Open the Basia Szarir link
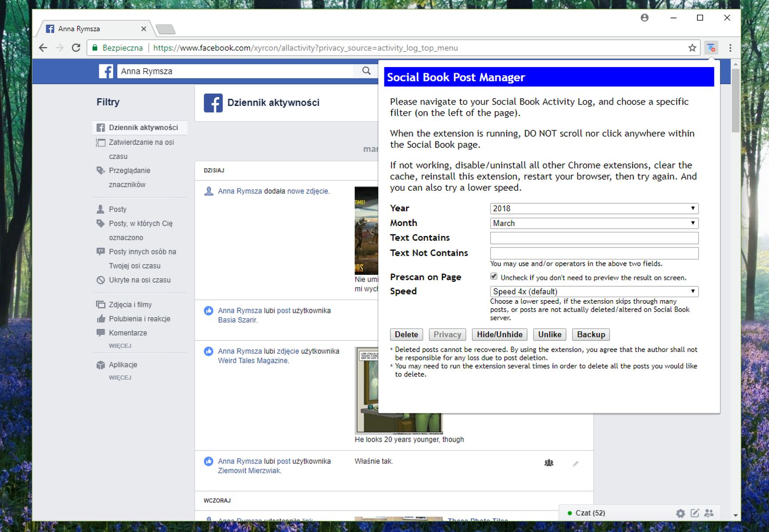This screenshot has width=769, height=532. pyautogui.click(x=237, y=320)
